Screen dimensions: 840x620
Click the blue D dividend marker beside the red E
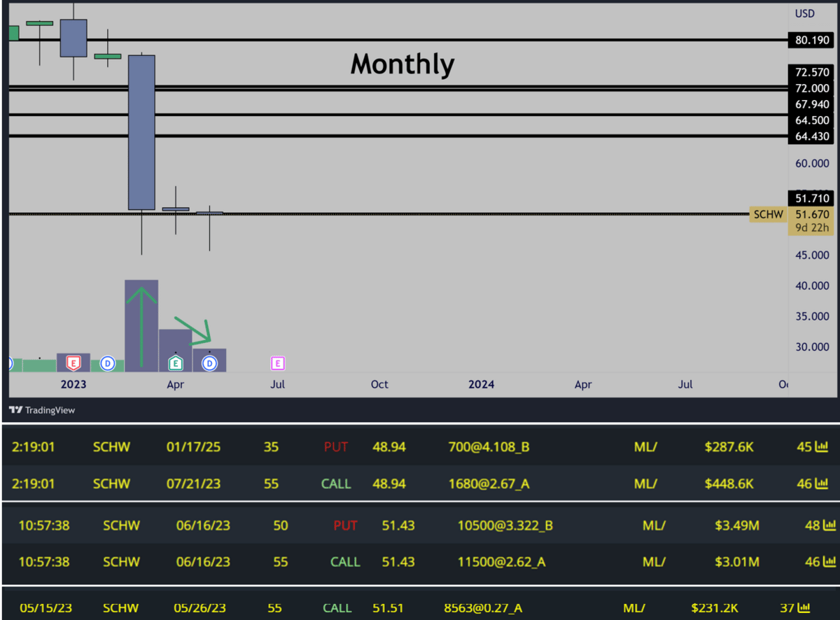[x=108, y=363]
